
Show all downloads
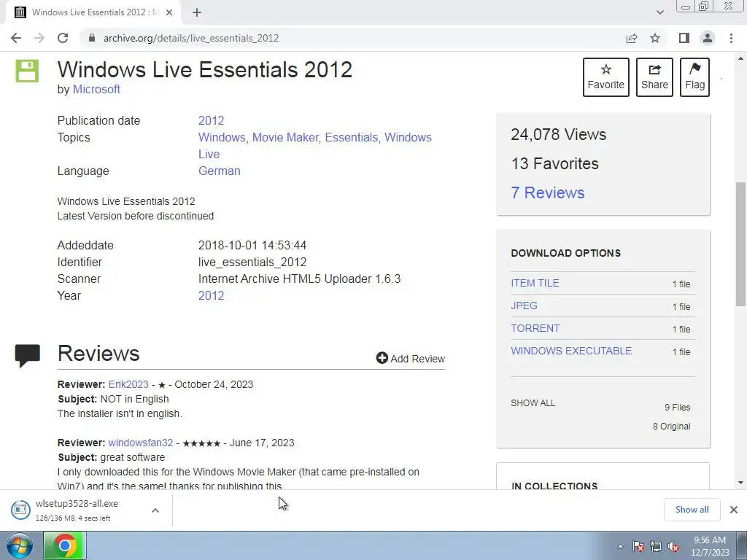692,510
